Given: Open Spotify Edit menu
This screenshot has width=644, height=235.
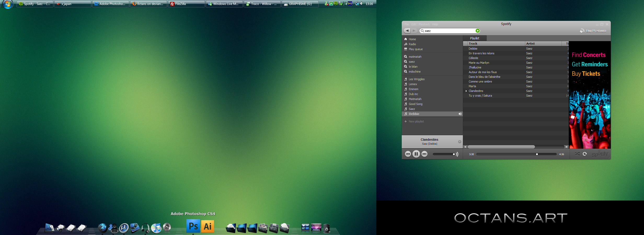Looking at the screenshot, I should coord(414,24).
